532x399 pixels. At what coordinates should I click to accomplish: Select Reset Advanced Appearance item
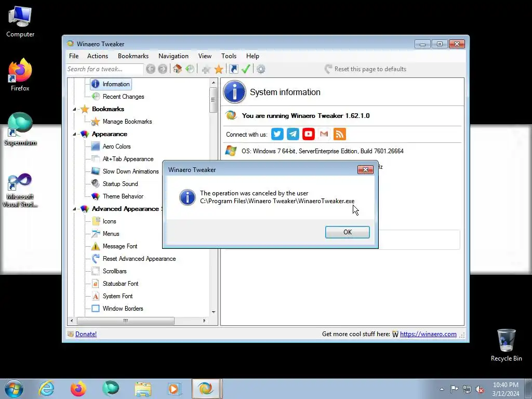tap(139, 259)
